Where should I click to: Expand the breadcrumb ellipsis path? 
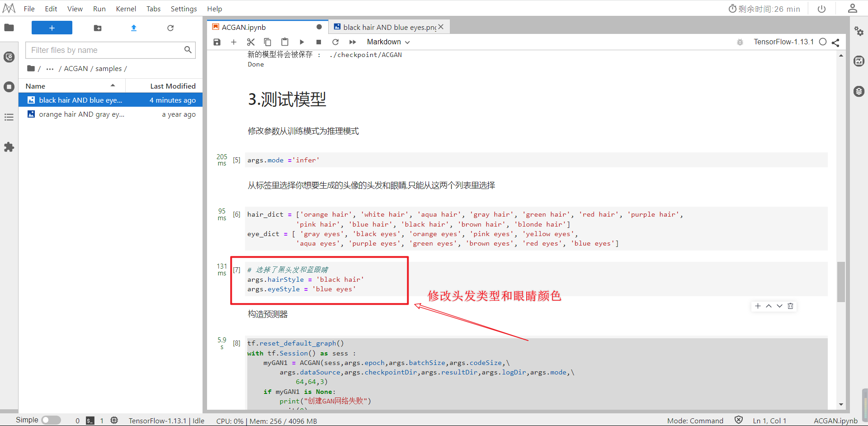point(50,69)
